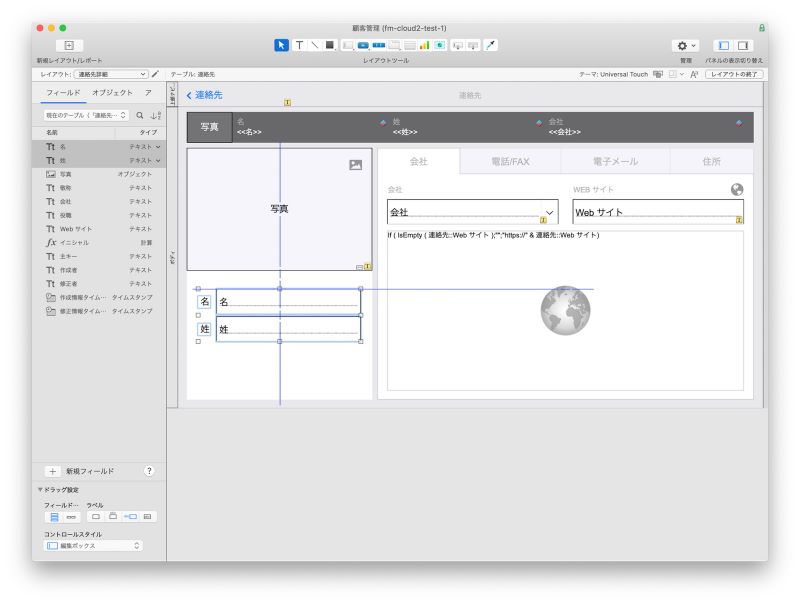The image size is (800, 604).
Task: Select the Part tool in toolbar
Action: click(x=473, y=45)
